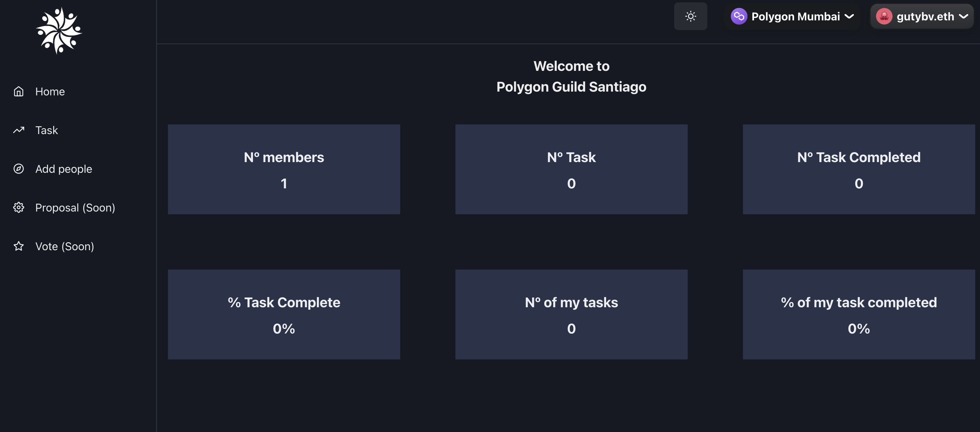
Task: Expand the gutybv.eth account menu
Action: pos(925,16)
